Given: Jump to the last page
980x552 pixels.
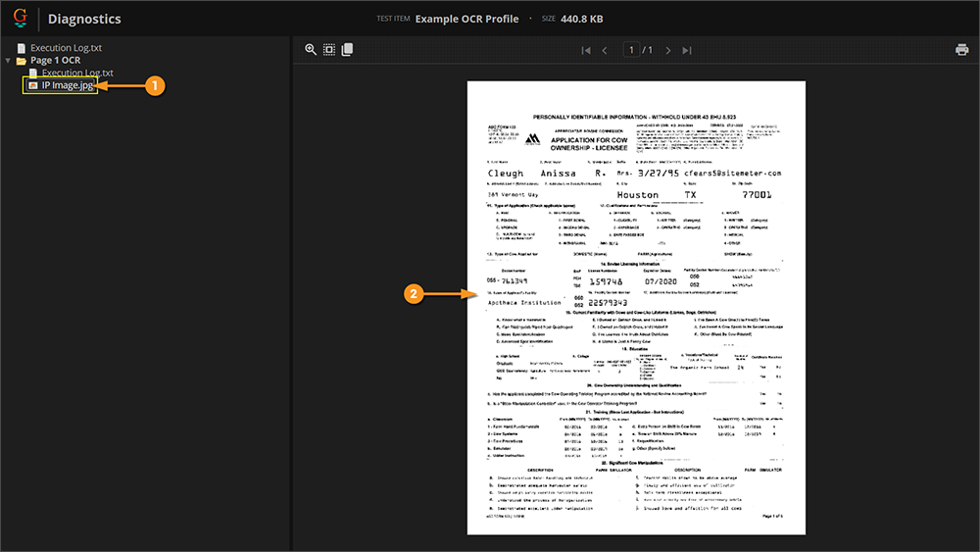Looking at the screenshot, I should tap(687, 50).
